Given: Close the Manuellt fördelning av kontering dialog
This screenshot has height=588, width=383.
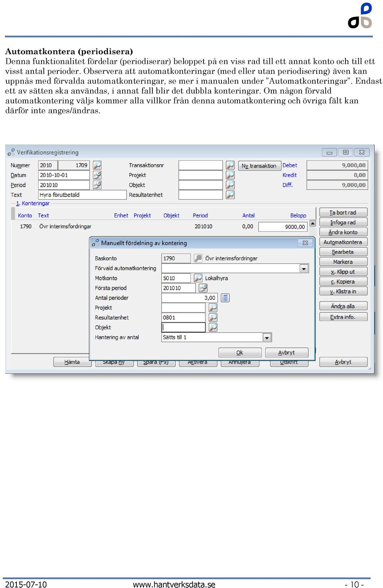Looking at the screenshot, I should pyautogui.click(x=305, y=243).
